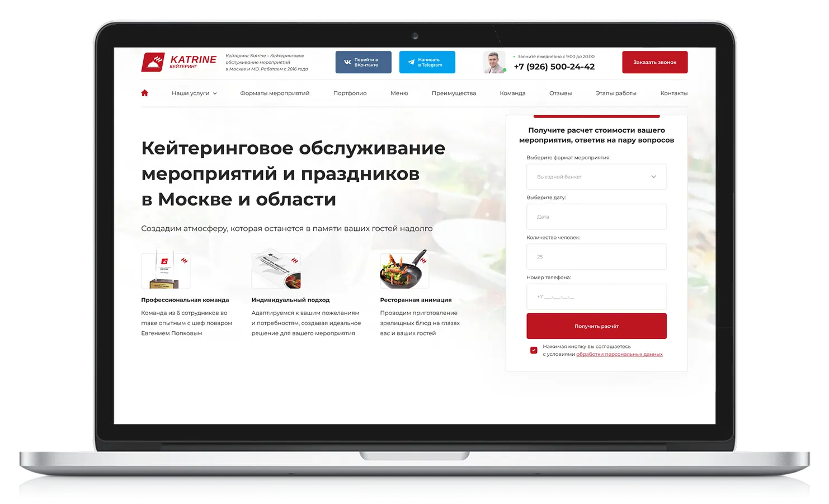Screen dimensions: 829x504
Task: Click the date input field
Action: click(x=596, y=216)
